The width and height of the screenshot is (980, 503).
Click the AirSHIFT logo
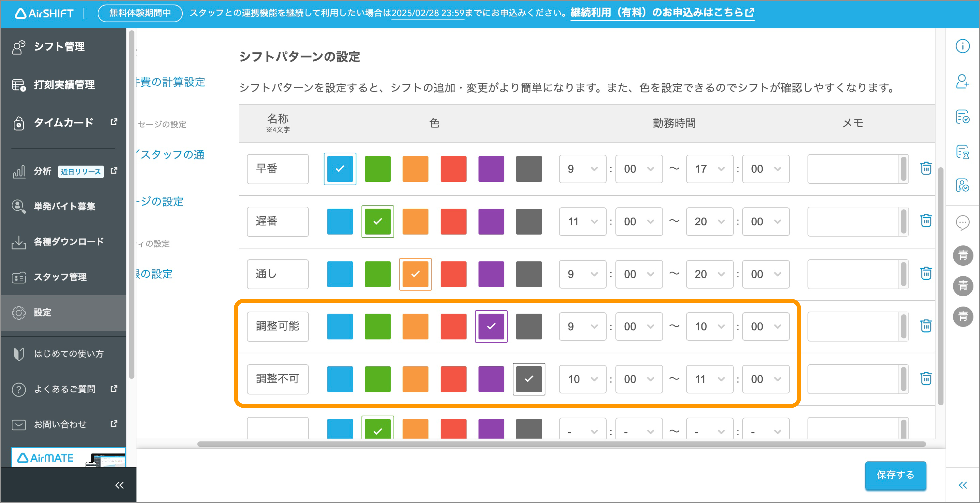(44, 13)
